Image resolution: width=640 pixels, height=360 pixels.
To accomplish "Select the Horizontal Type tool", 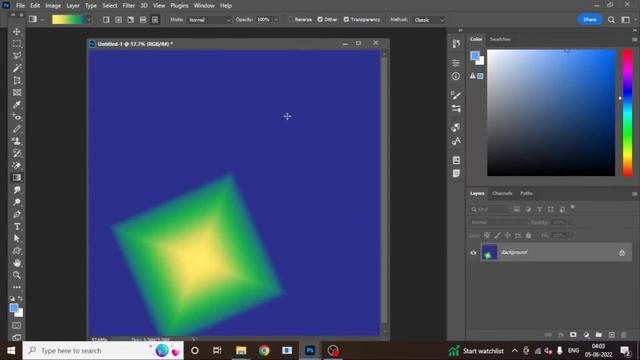I will (x=17, y=227).
